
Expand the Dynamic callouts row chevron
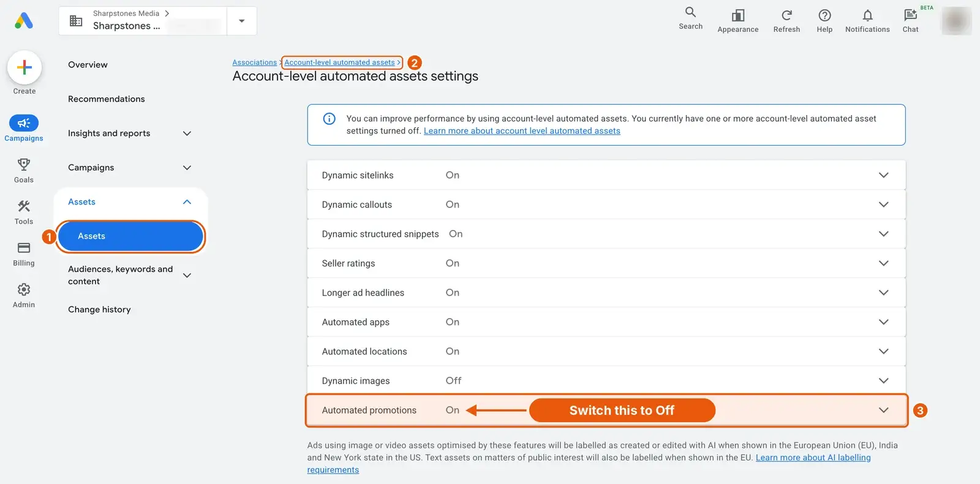(x=883, y=204)
